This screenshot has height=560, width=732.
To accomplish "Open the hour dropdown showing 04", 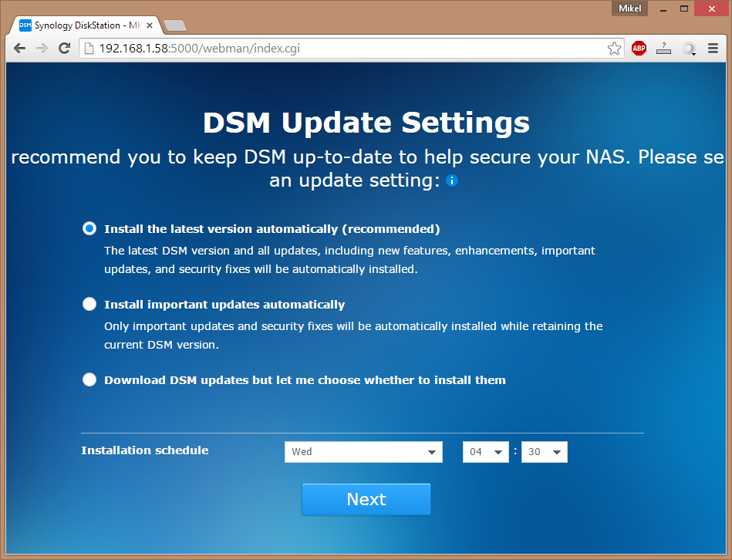I will [x=485, y=452].
